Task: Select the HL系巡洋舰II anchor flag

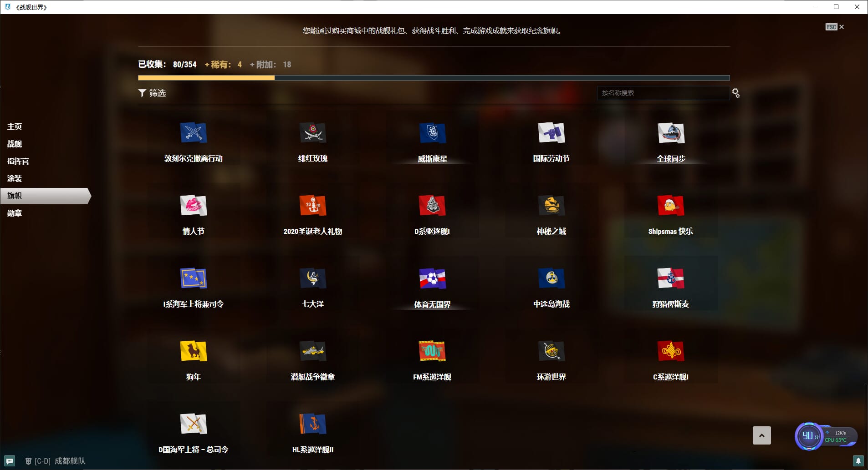Action: 313,424
